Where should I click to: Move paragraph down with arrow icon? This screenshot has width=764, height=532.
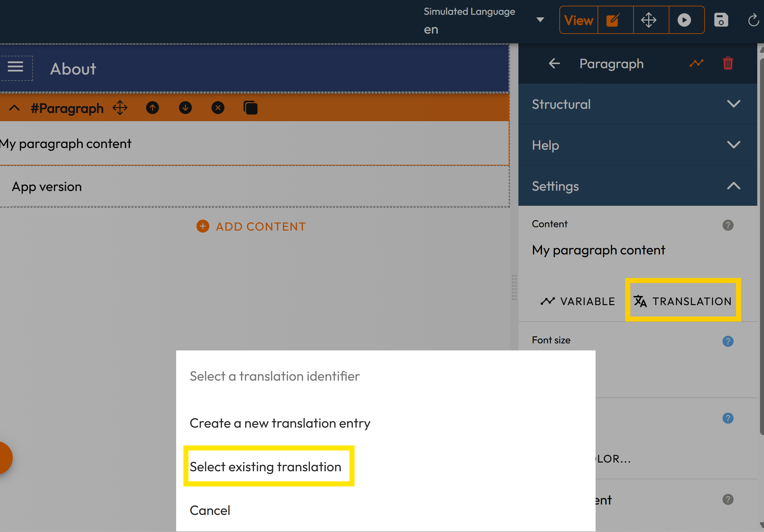click(185, 108)
